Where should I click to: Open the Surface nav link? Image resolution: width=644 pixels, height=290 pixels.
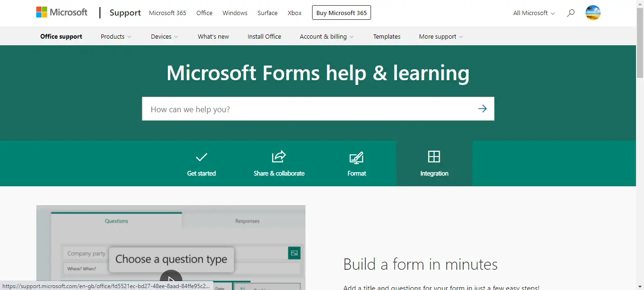(267, 13)
